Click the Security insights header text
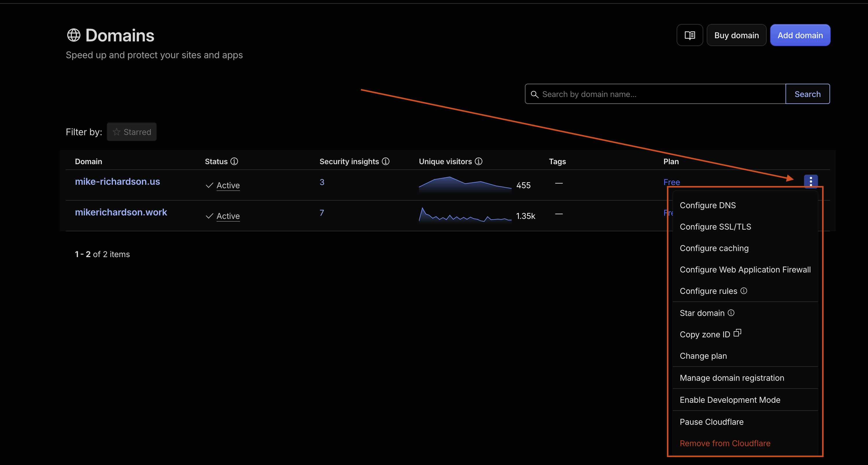 click(349, 161)
